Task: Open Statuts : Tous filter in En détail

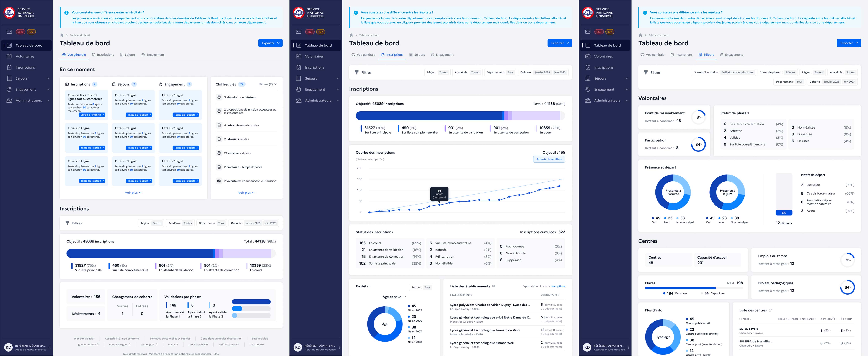Action: pyautogui.click(x=421, y=287)
